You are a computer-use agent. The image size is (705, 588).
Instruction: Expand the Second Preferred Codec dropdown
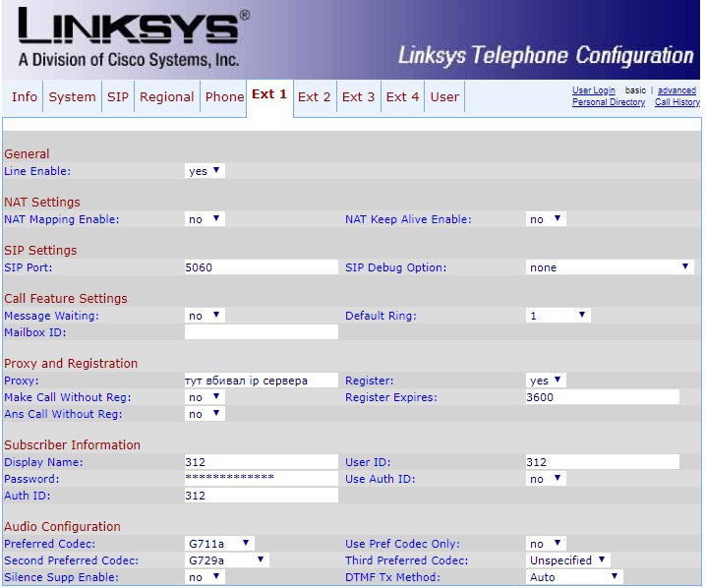(x=226, y=560)
